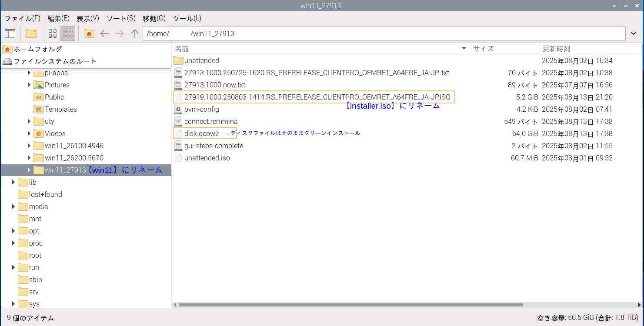
Task: Select the 27913.1000.250725-1620 txt file icon
Action: pos(178,73)
